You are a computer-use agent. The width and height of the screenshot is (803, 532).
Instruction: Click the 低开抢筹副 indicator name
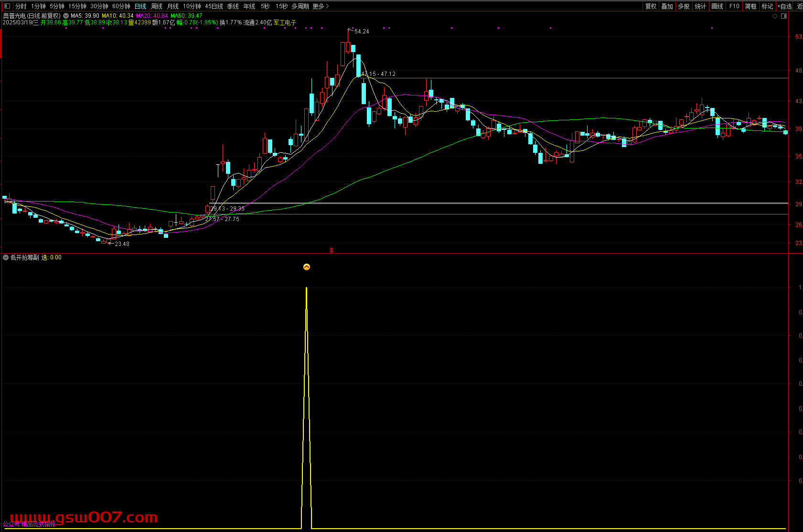click(25, 257)
